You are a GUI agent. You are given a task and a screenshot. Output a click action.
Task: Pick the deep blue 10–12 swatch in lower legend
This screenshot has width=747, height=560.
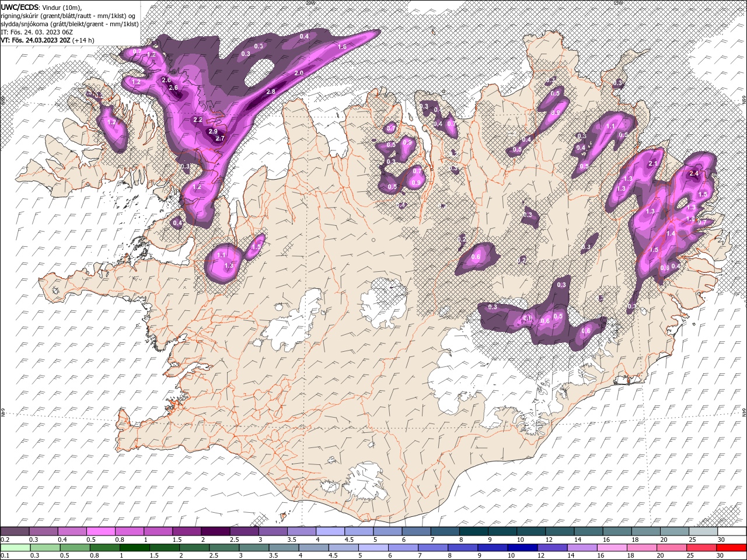(522, 548)
